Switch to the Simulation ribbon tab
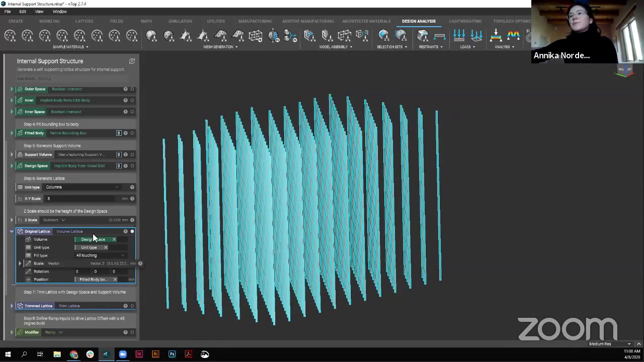 (180, 21)
